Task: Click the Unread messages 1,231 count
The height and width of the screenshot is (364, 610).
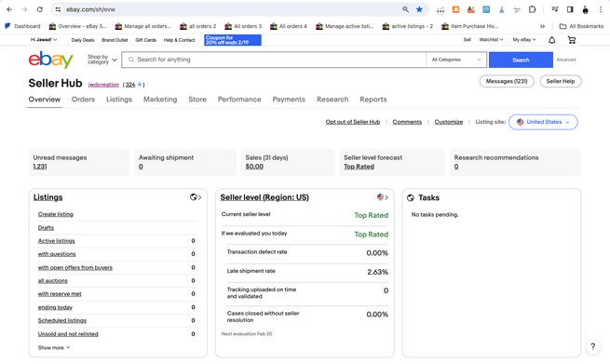Action: click(40, 167)
